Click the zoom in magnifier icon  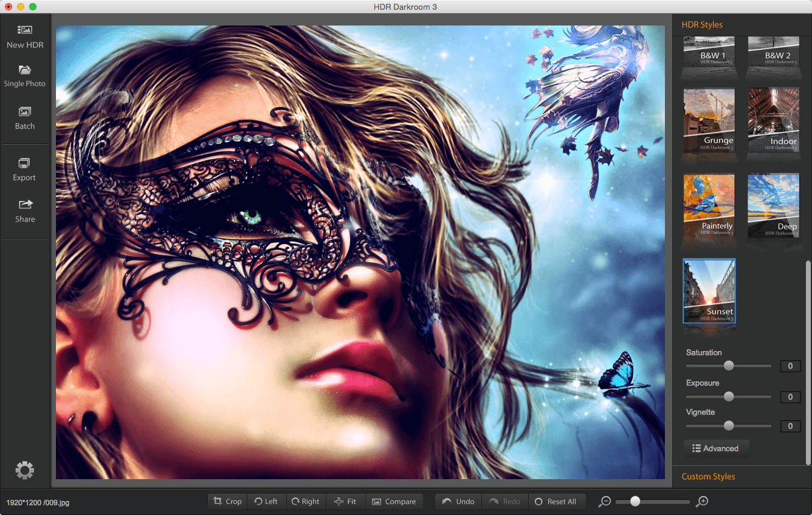point(703,501)
